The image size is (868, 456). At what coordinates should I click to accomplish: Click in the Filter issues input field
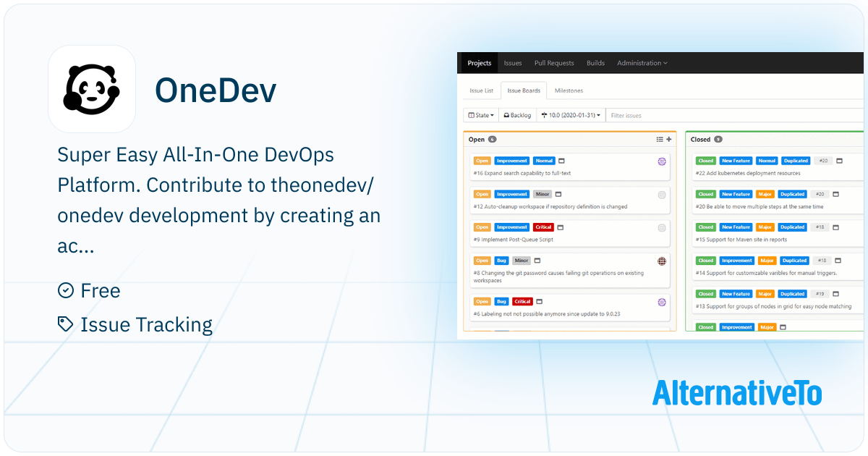[734, 115]
